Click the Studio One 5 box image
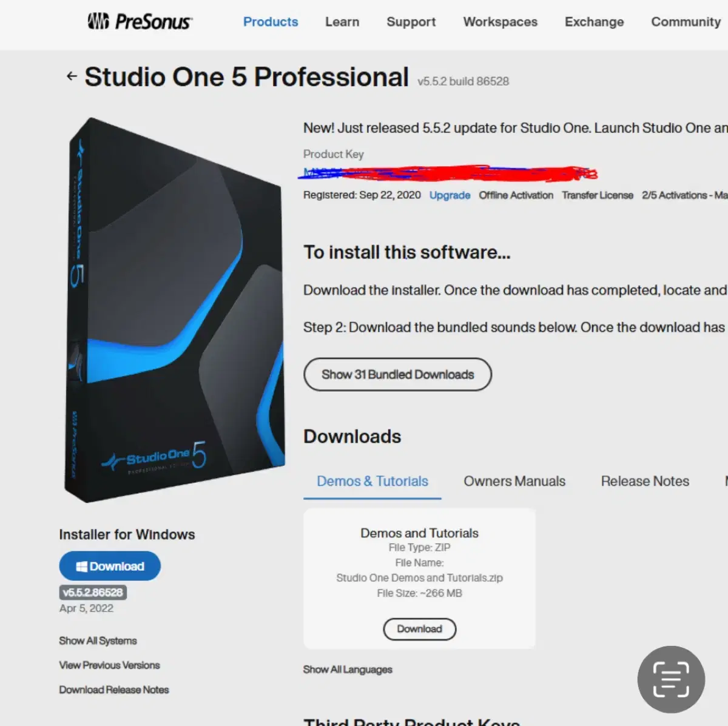Viewport: 728px width, 726px height. tap(174, 309)
